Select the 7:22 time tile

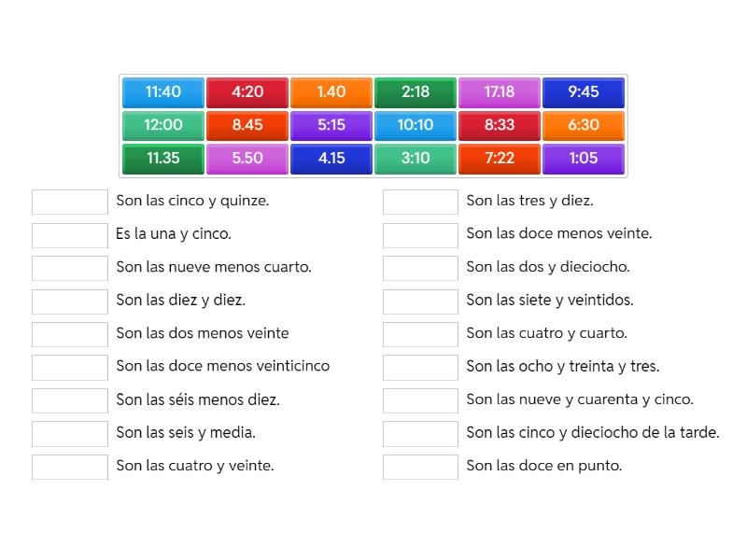500,159
